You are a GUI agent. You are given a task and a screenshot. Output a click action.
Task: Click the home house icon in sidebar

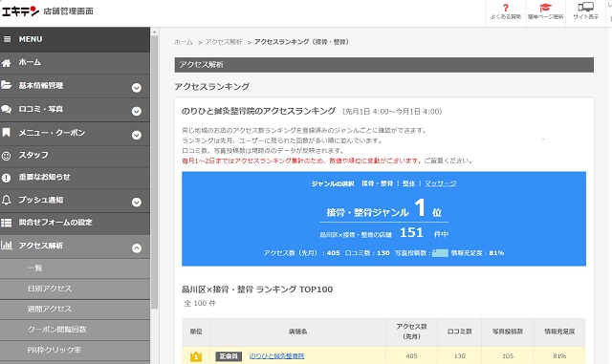click(7, 62)
